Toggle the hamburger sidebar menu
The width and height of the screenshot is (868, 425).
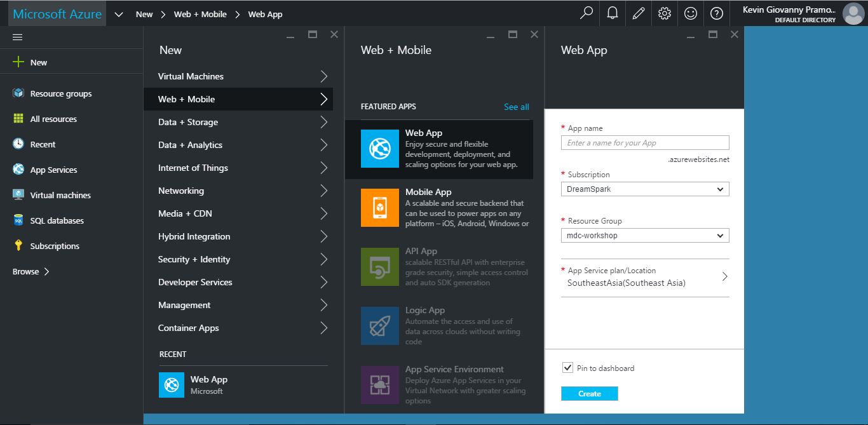click(18, 37)
